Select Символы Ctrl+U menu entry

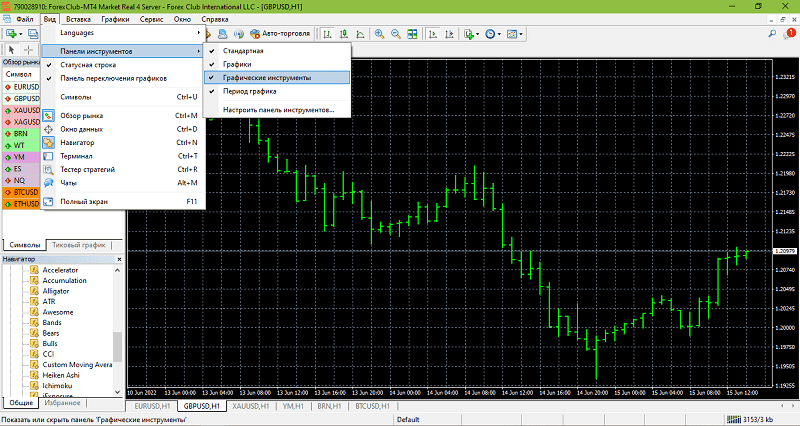tap(123, 97)
